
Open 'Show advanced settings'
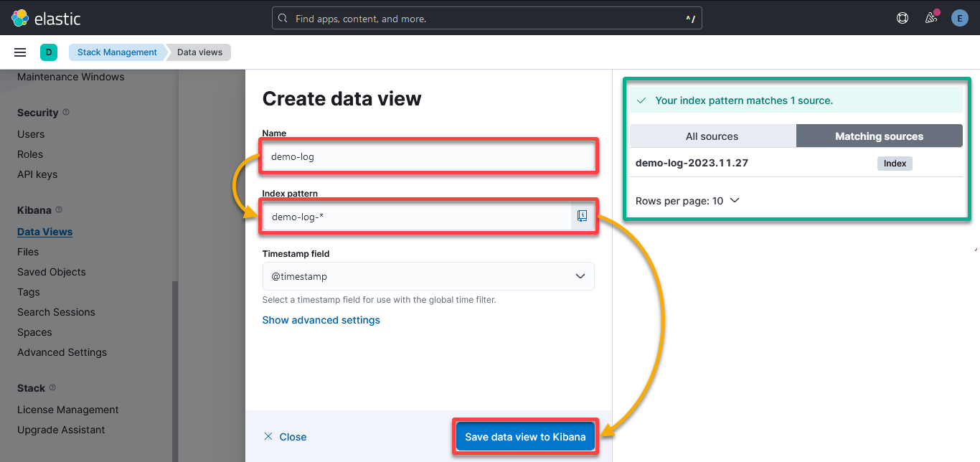(321, 320)
